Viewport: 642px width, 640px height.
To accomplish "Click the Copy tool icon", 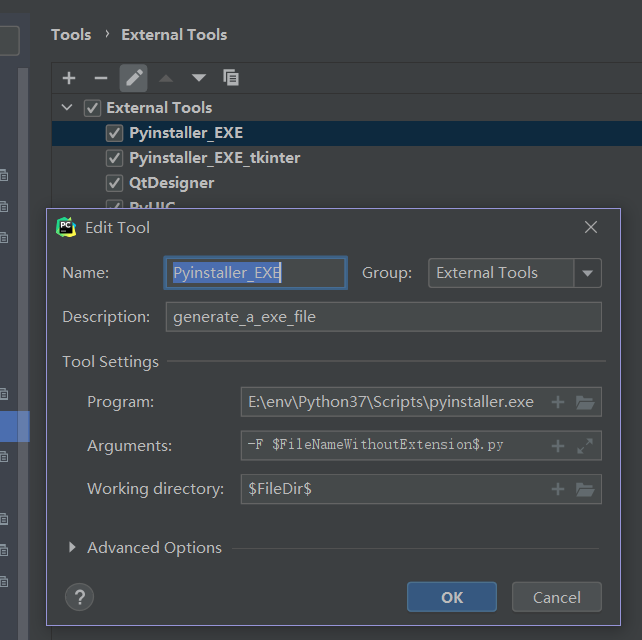I will [x=231, y=78].
